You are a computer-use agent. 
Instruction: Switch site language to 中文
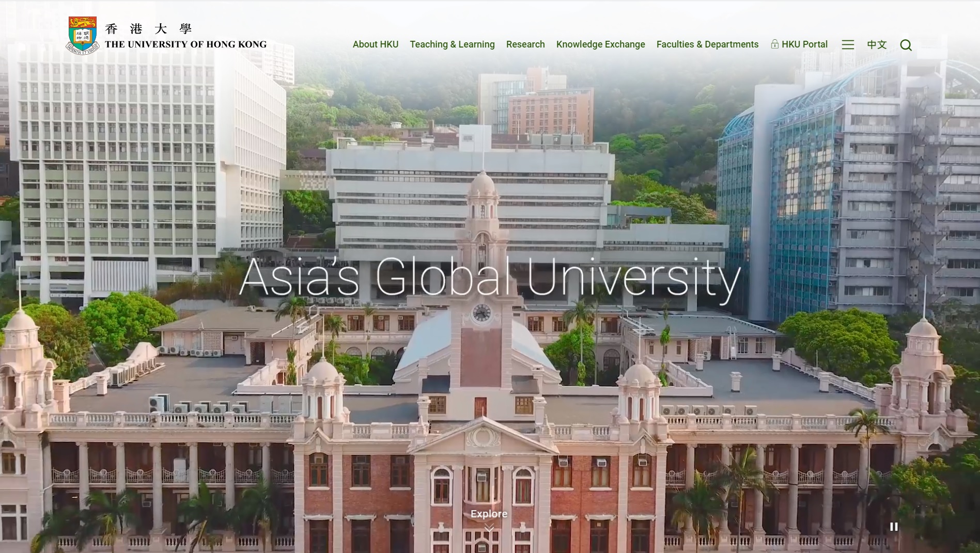(877, 44)
